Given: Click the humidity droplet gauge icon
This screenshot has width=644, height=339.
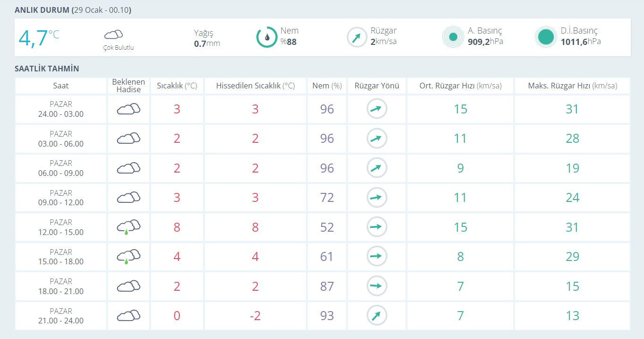Looking at the screenshot, I should coord(267,37).
